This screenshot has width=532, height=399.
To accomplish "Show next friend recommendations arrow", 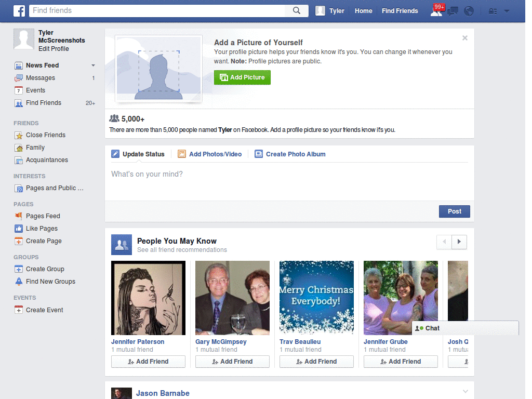I will pyautogui.click(x=459, y=242).
